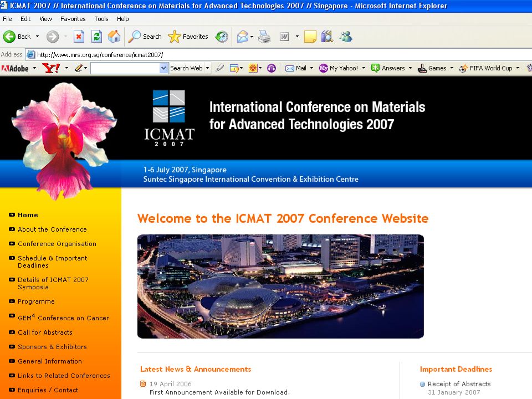Expand the Adobe toolbar dropdown
The width and height of the screenshot is (532, 399).
pos(34,68)
